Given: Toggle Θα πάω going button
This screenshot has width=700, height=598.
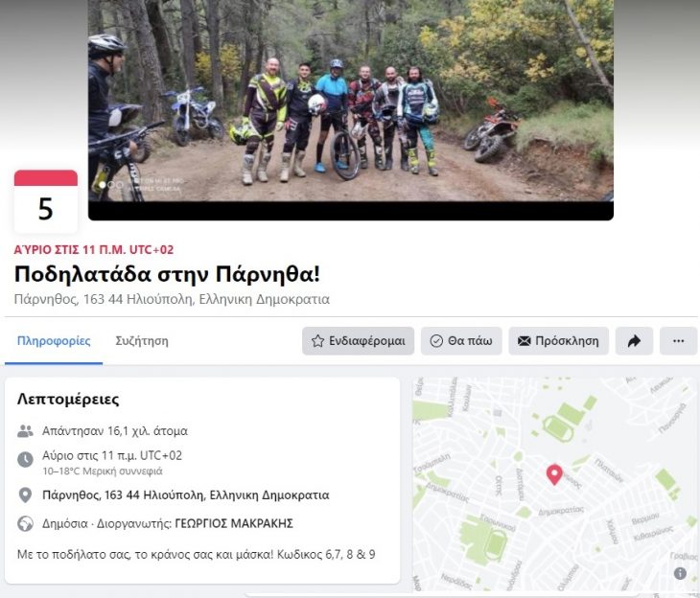Looking at the screenshot, I should tap(461, 341).
